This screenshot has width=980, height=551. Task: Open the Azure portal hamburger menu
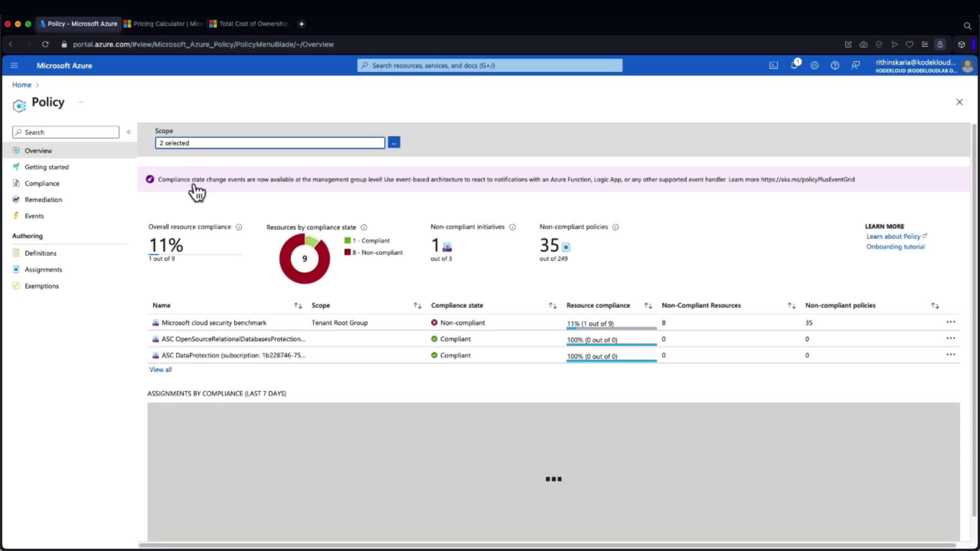click(14, 65)
